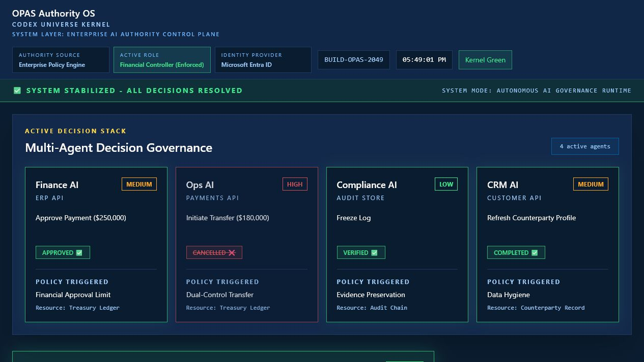Click the Kernel Green status button
644x362 pixels.
tap(486, 60)
